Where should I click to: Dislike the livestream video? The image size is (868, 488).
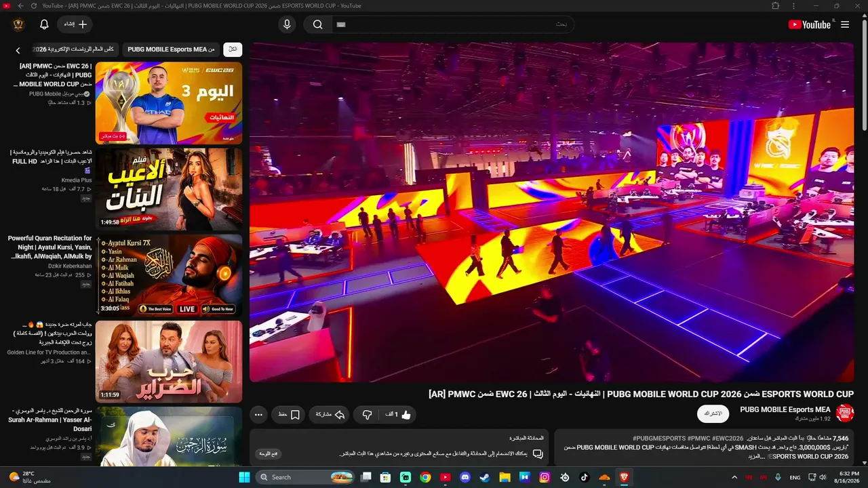click(x=367, y=414)
